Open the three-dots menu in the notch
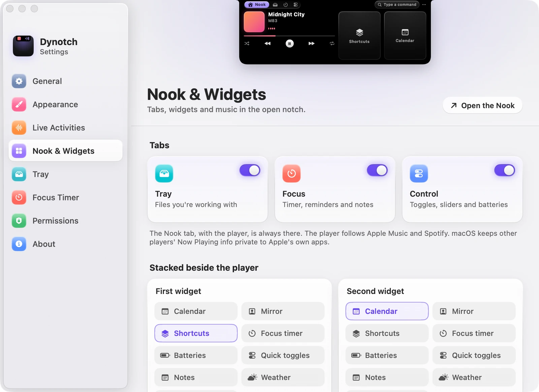This screenshot has height=392, width=539. point(424,5)
